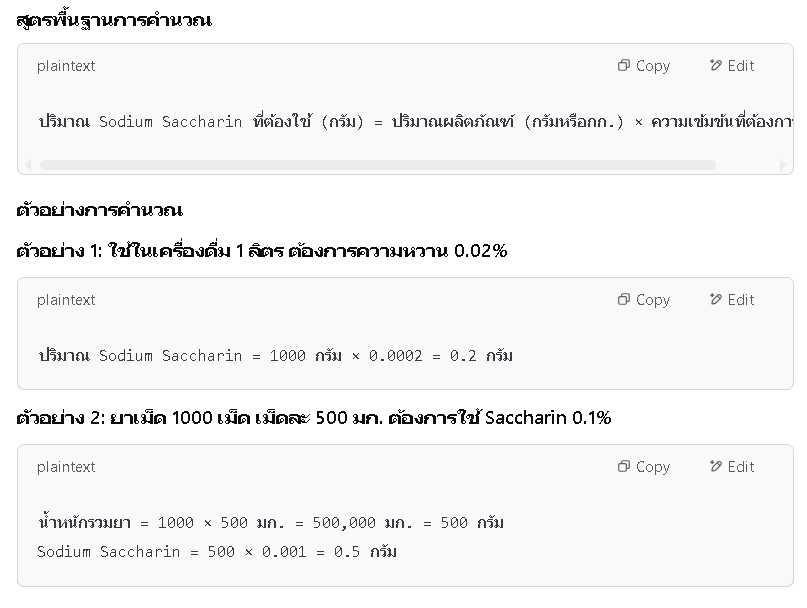Click the plaintext language label in the first code block

click(x=66, y=66)
